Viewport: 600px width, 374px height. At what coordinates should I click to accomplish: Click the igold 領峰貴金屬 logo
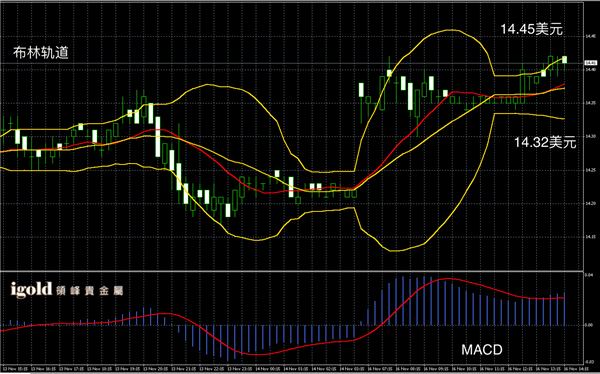(67, 290)
